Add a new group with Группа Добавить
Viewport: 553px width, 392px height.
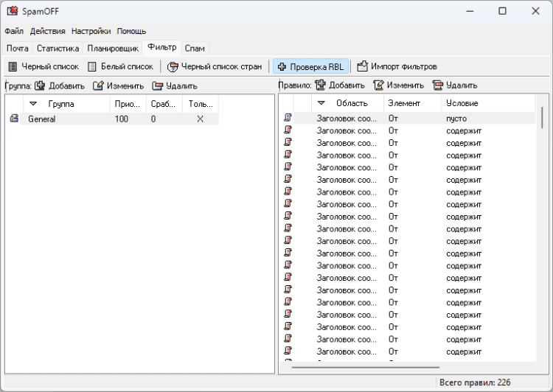pyautogui.click(x=60, y=85)
